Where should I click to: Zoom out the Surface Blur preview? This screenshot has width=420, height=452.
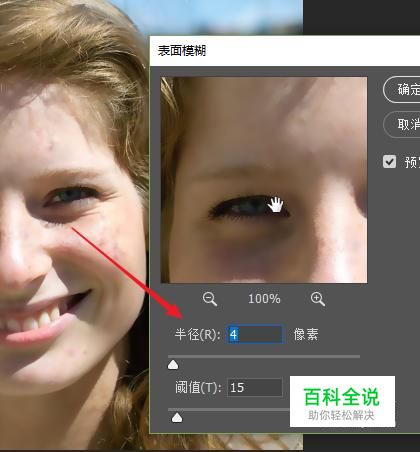210,299
